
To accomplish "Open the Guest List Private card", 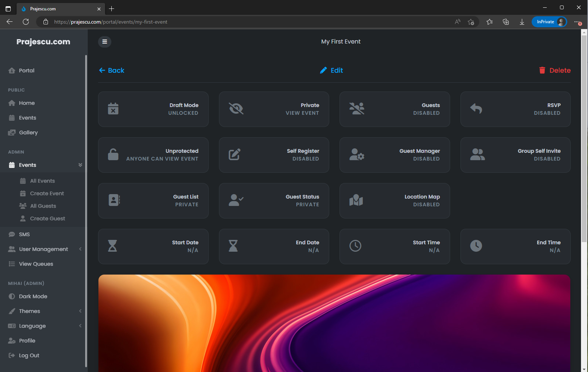I will (153, 201).
